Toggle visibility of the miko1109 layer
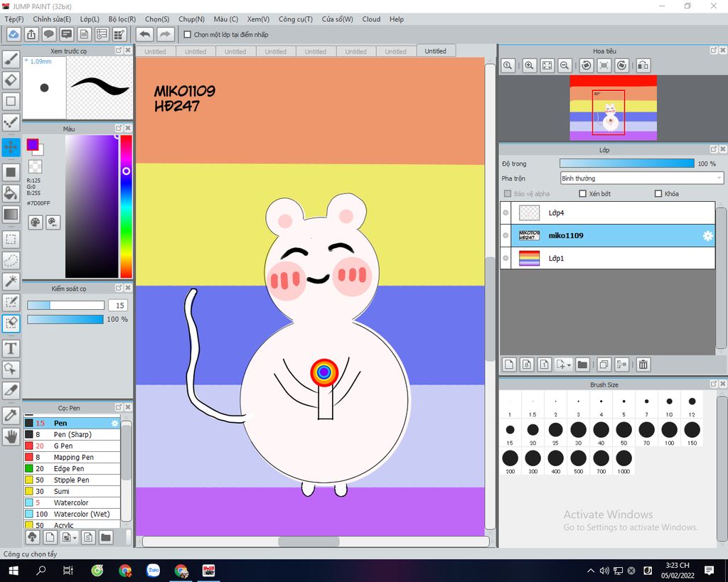The image size is (728, 582). pos(505,236)
